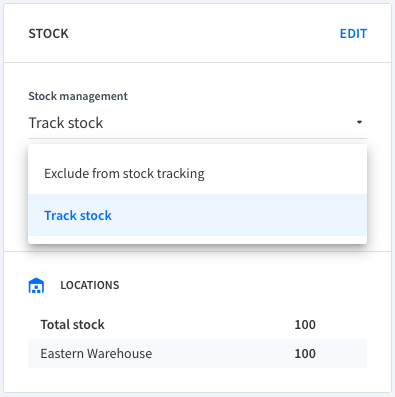This screenshot has width=395, height=397.
Task: Click the warehouse icon beside Locations
Action: pos(36,286)
